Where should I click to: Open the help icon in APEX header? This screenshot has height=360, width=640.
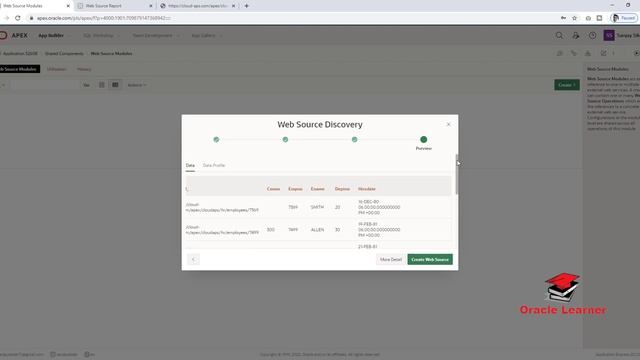592,36
